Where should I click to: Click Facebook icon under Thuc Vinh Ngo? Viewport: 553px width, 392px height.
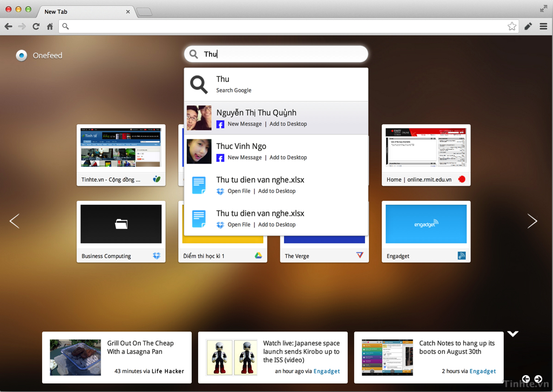(x=220, y=158)
